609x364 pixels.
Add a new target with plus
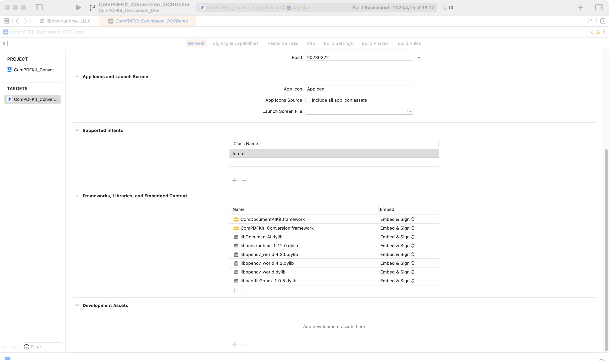[5, 347]
